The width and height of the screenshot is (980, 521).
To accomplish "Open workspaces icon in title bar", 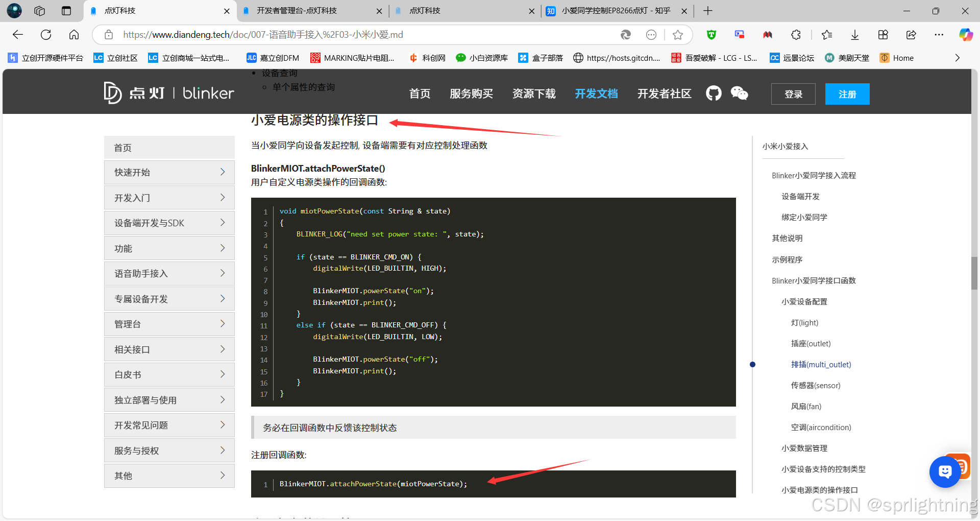I will click(40, 11).
